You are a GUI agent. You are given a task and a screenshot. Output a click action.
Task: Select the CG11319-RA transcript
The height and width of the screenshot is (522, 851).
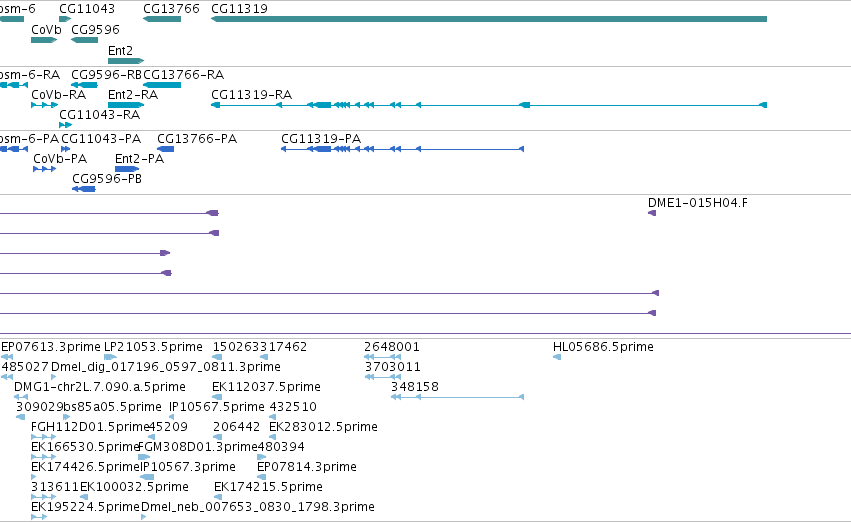pyautogui.click(x=488, y=105)
